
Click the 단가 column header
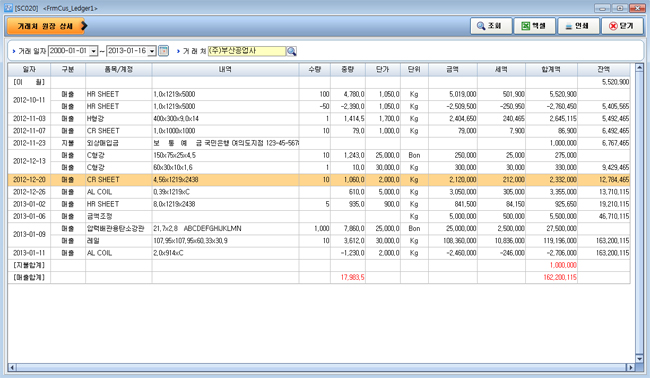coord(383,70)
